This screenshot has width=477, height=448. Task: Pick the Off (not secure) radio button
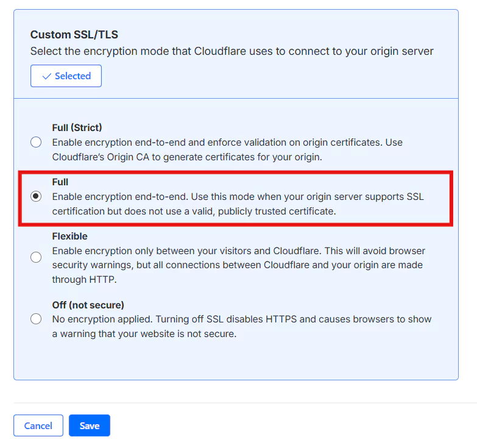pos(36,319)
